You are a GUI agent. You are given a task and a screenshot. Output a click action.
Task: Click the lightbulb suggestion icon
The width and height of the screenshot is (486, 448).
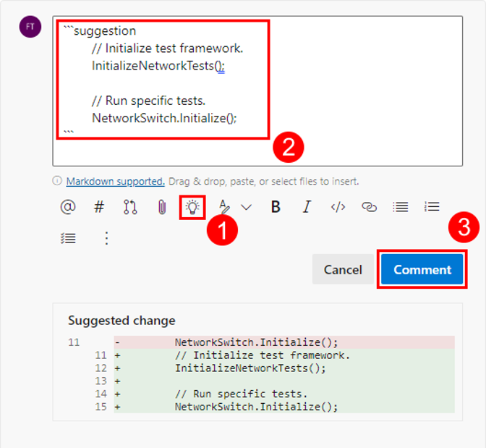tap(192, 207)
